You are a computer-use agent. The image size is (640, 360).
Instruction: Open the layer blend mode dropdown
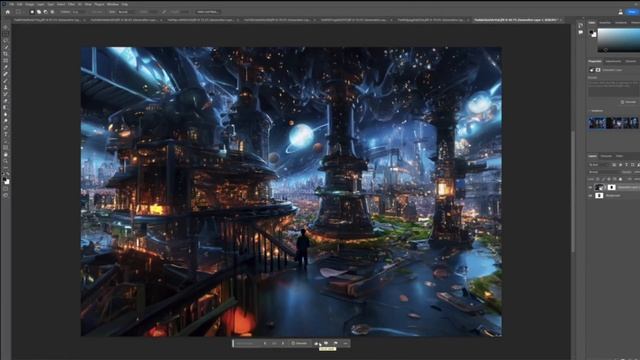coord(605,172)
